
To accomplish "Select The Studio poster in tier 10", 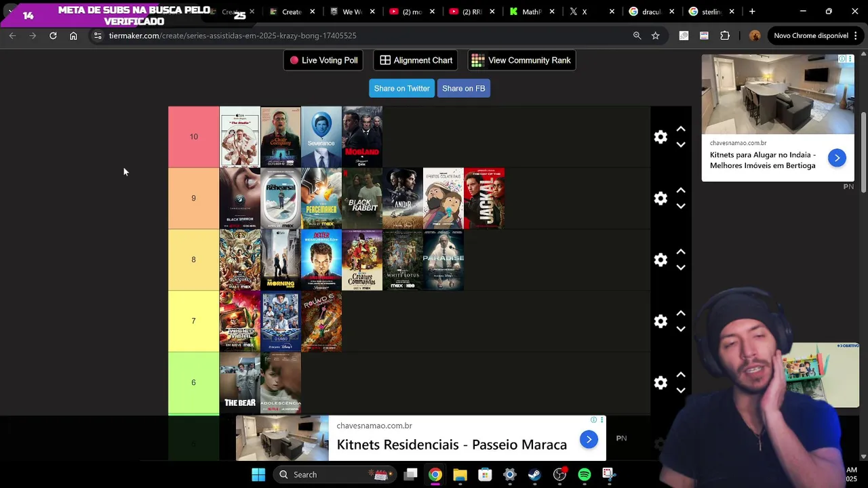I will 240,137.
